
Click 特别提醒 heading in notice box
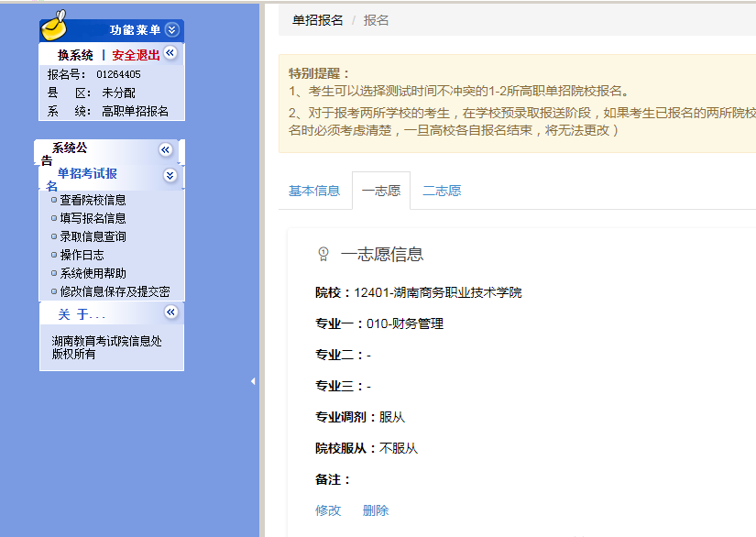[319, 73]
